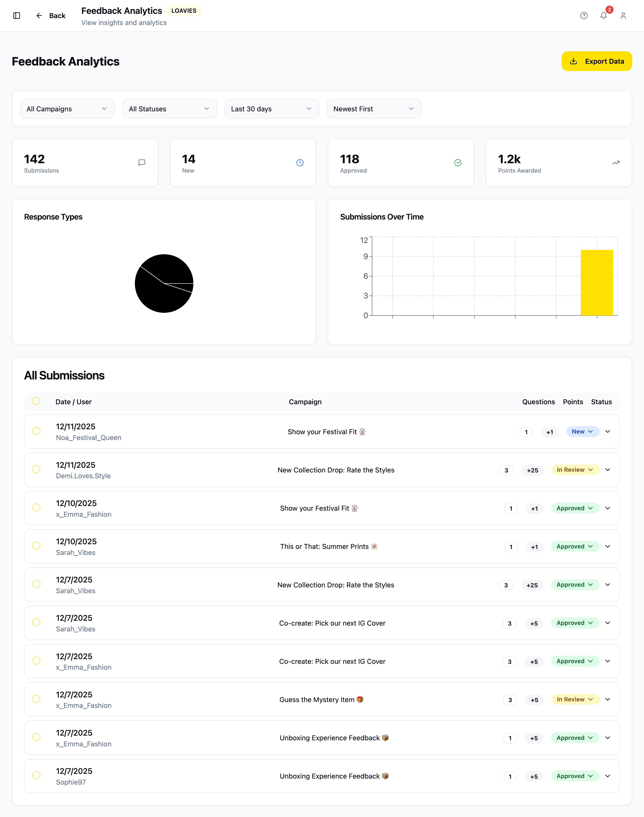The image size is (644, 817).
Task: Click the clock icon on New card
Action: (300, 163)
